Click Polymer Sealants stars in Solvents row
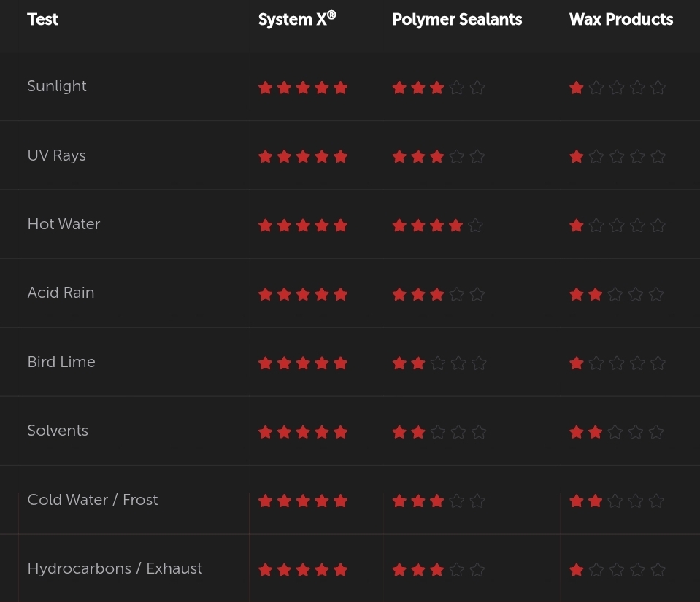The image size is (700, 602). pyautogui.click(x=439, y=432)
